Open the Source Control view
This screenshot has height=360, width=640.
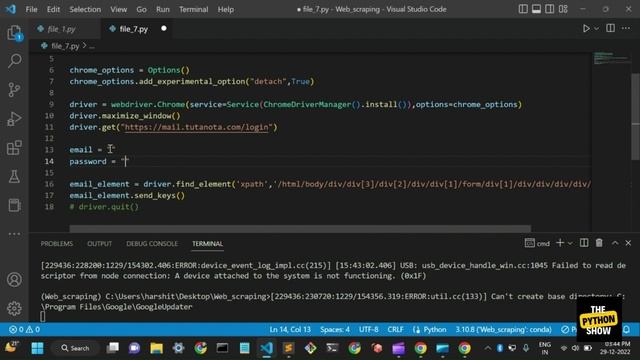pyautogui.click(x=14, y=90)
